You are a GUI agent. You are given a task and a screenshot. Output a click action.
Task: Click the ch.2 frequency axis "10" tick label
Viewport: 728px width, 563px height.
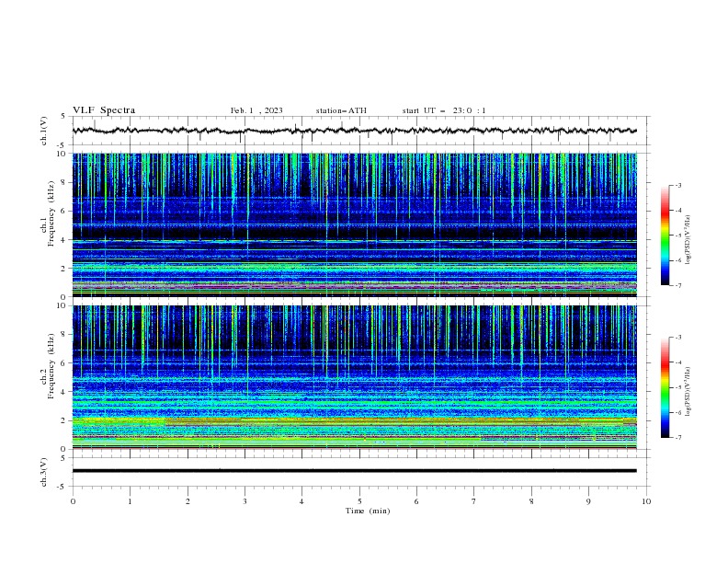coord(63,305)
